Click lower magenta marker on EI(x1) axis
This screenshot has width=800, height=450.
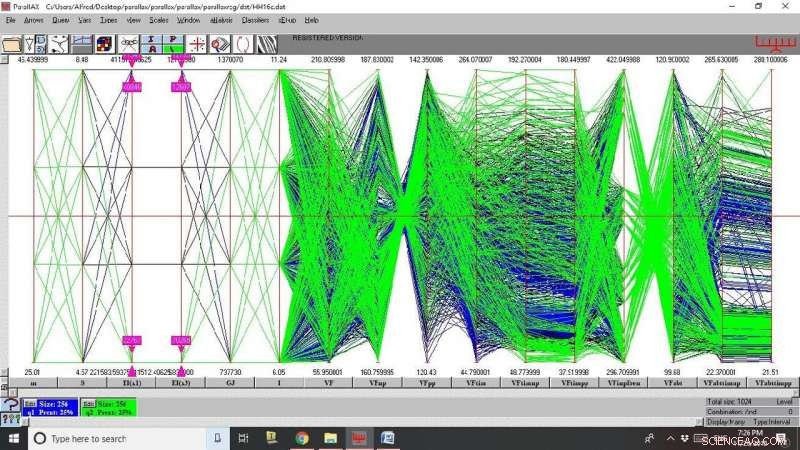[x=132, y=340]
